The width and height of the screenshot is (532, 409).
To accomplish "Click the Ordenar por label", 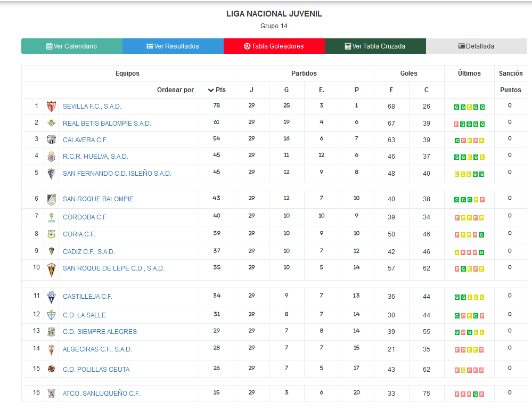I will coord(175,90).
